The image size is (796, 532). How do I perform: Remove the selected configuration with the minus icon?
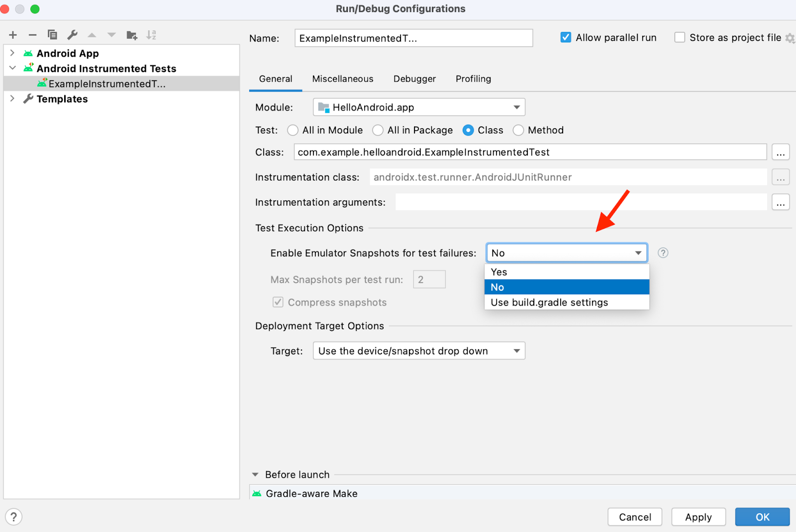(32, 35)
